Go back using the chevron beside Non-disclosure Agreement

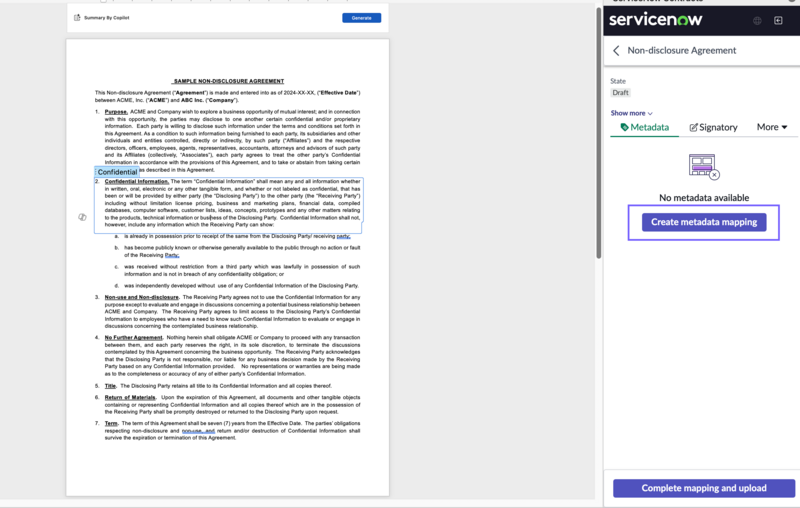coord(616,50)
